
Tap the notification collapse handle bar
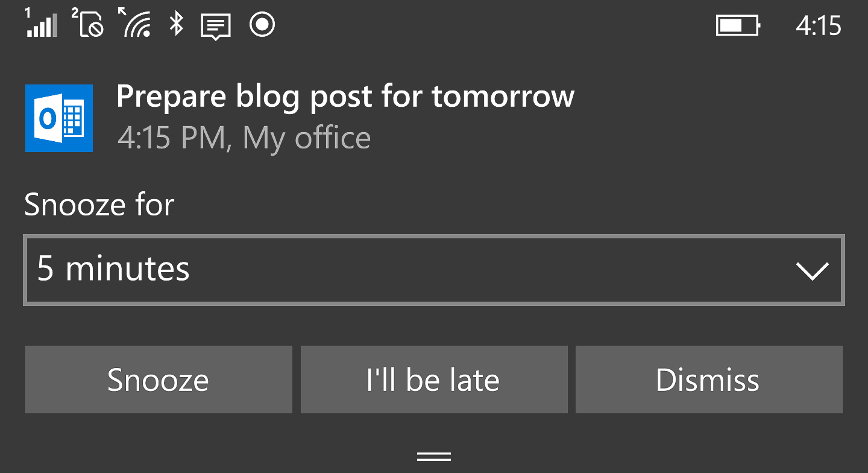pyautogui.click(x=434, y=456)
